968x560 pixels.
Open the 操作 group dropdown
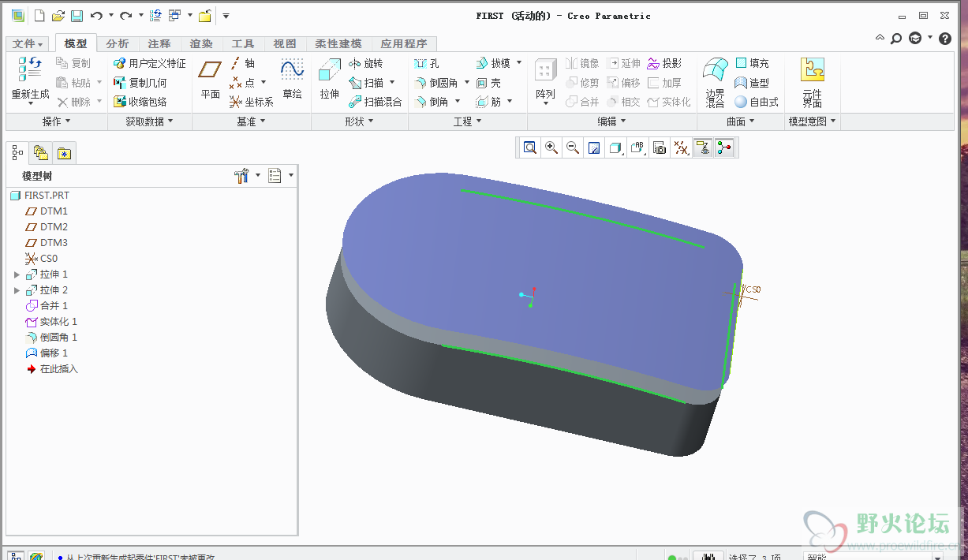56,121
